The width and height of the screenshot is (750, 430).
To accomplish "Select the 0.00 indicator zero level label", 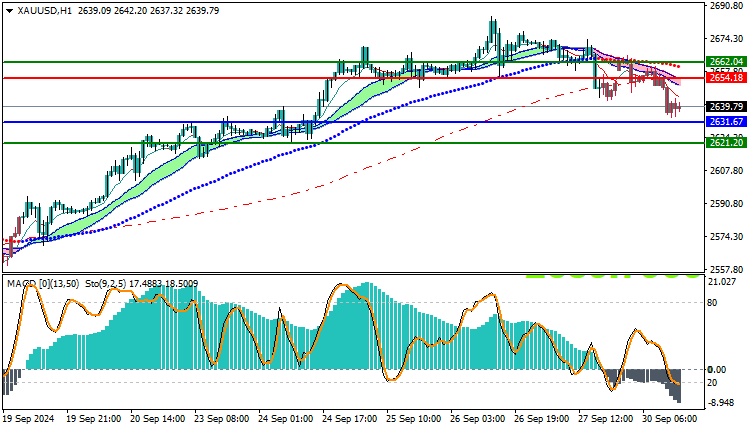I will point(717,369).
